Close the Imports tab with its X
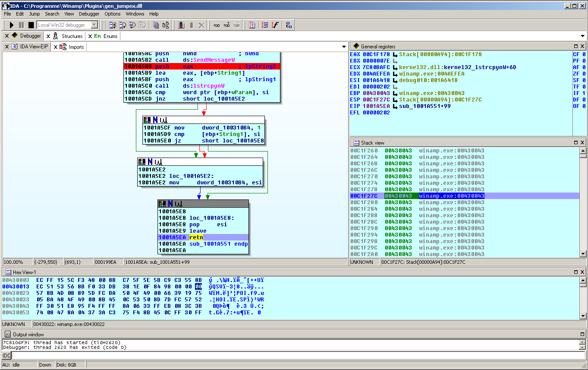588x370 pixels. click(x=55, y=47)
